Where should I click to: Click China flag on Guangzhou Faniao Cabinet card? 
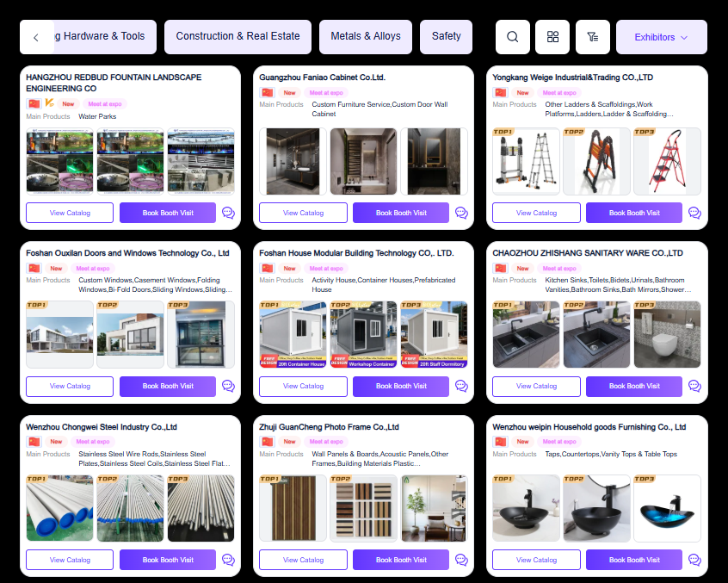click(268, 92)
